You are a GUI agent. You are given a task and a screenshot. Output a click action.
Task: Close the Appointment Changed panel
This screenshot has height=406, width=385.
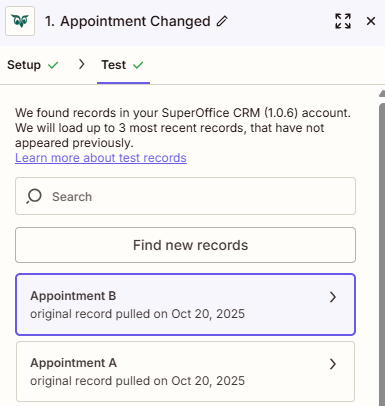(x=371, y=21)
